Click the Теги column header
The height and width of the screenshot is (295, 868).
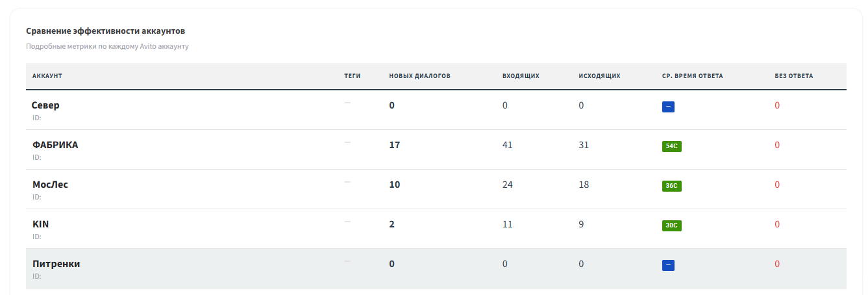pyautogui.click(x=352, y=76)
